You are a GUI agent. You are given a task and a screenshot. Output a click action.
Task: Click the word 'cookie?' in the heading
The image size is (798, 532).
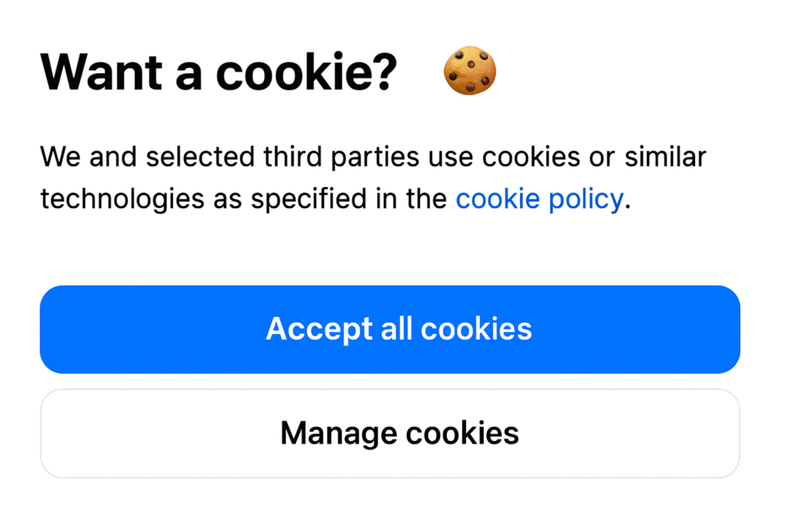[305, 72]
